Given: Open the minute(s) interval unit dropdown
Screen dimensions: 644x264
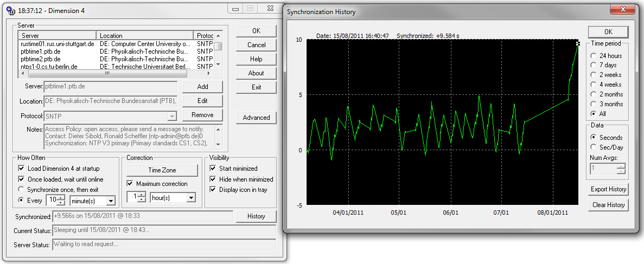Looking at the screenshot, I should [111, 201].
